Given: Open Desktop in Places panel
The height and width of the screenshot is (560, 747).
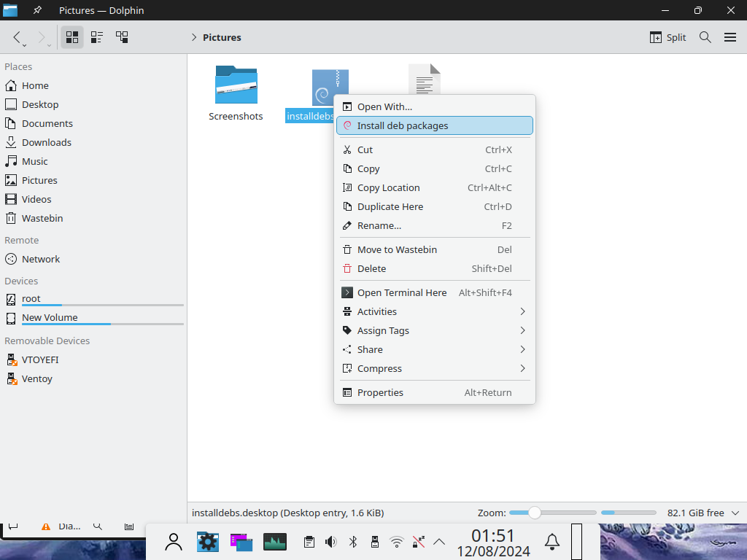Looking at the screenshot, I should (x=93, y=104).
